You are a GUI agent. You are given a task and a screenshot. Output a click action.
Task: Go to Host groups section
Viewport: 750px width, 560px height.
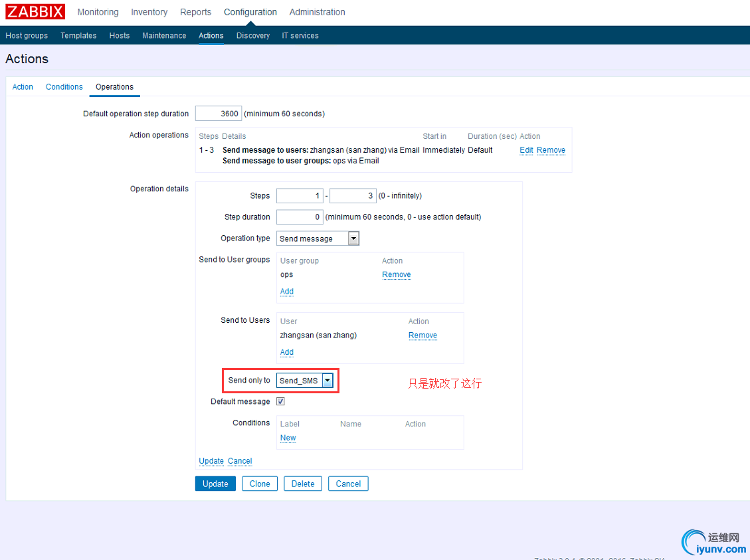(x=27, y=35)
